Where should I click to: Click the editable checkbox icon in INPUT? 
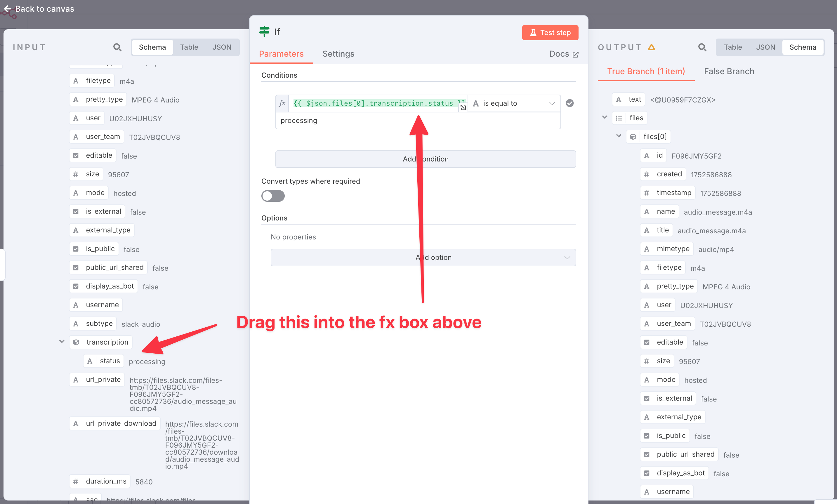point(76,156)
